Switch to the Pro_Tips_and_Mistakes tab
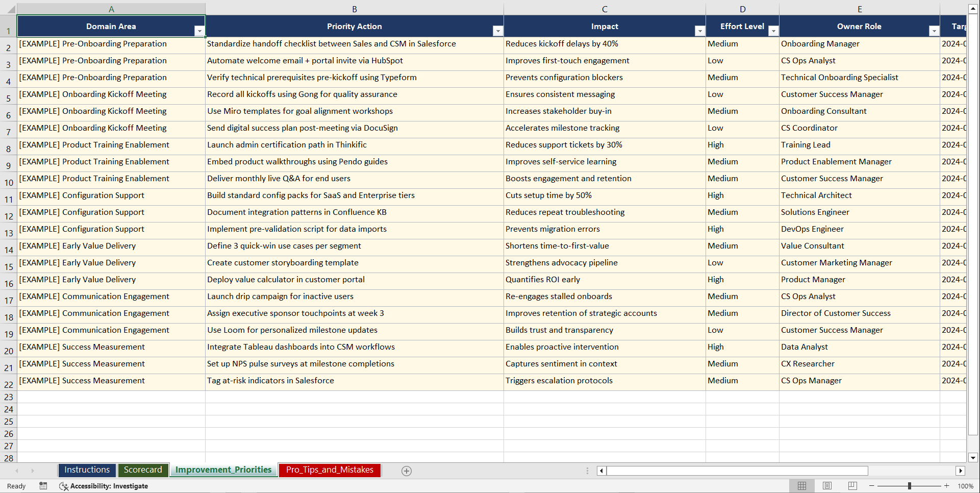This screenshot has height=493, width=980. tap(329, 470)
